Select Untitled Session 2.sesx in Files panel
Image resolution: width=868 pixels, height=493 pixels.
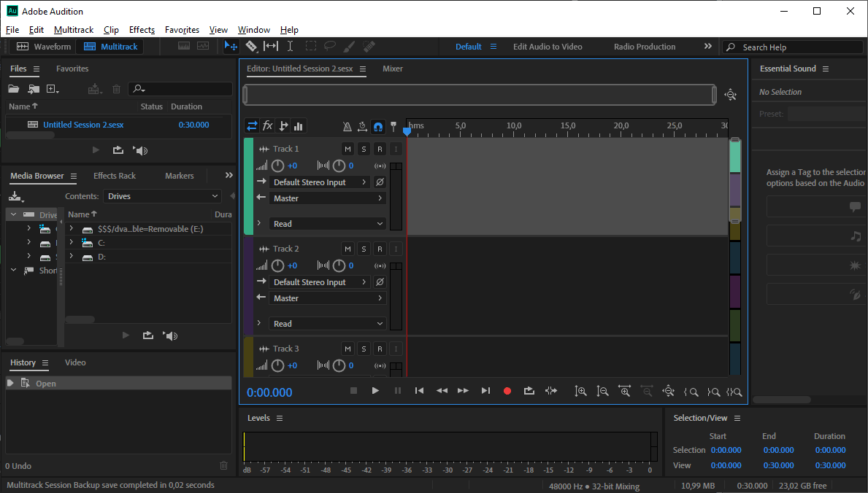[84, 125]
